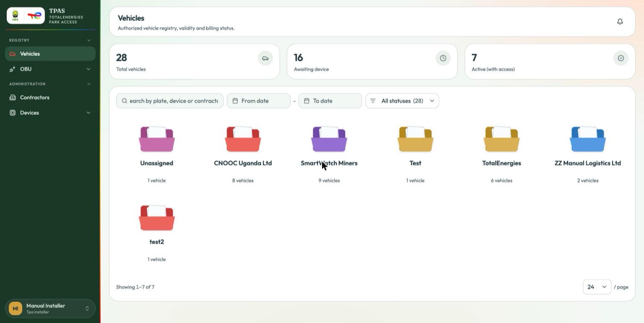Select Devices menu item

50,113
